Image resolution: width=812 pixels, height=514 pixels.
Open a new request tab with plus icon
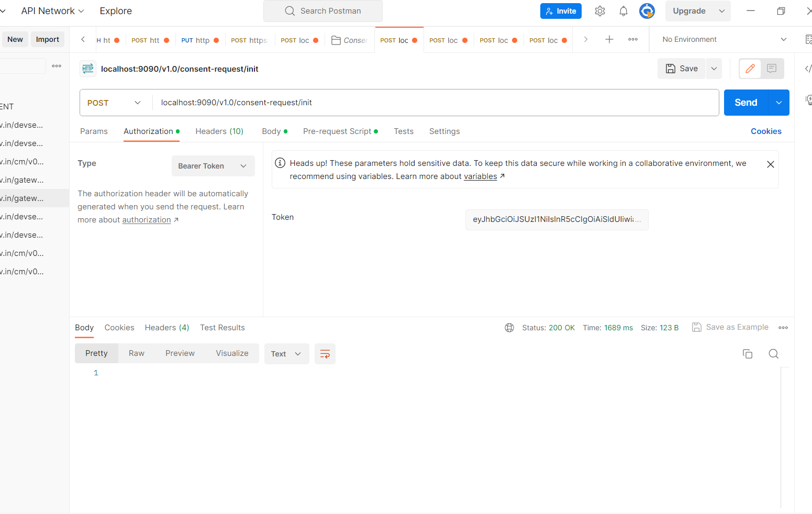pos(609,39)
